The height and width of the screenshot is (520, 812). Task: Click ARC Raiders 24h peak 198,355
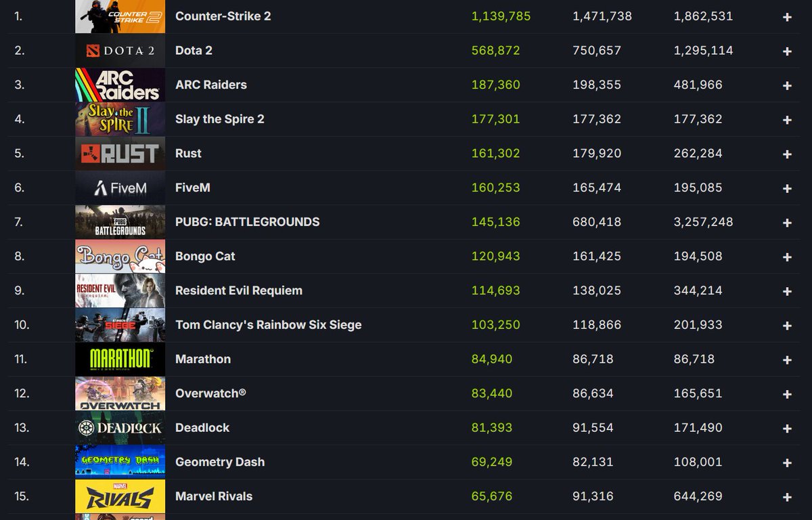597,85
